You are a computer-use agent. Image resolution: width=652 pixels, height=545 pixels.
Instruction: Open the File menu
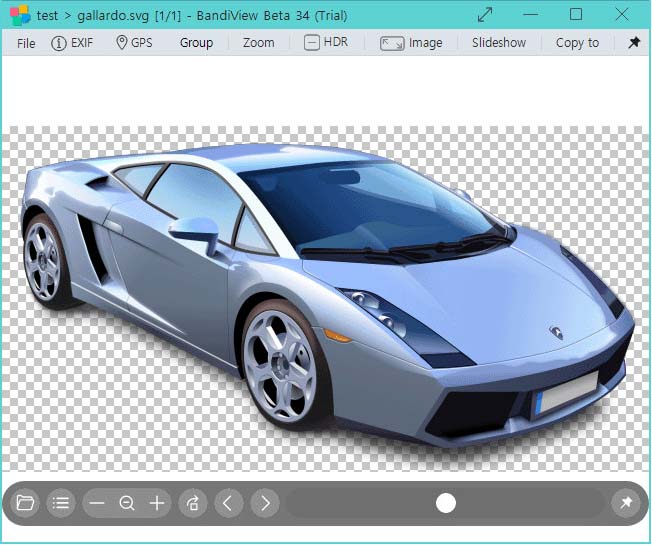26,43
